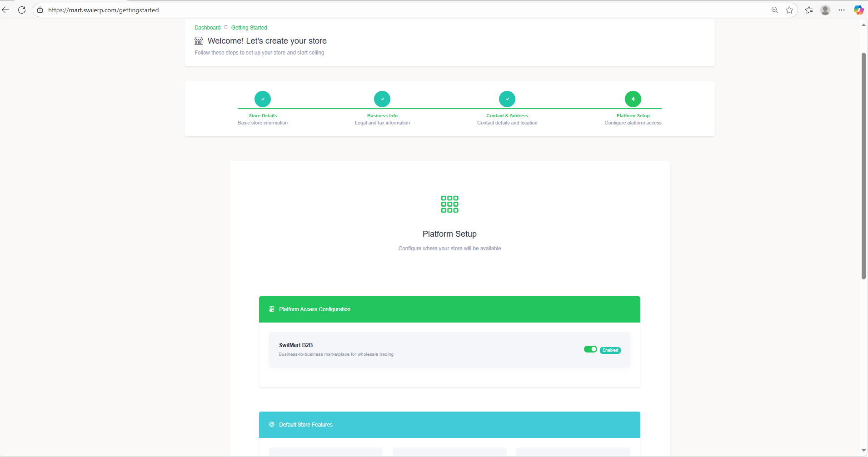Click 'Configure where your store will be available'
This screenshot has height=457, width=868.
(449, 248)
